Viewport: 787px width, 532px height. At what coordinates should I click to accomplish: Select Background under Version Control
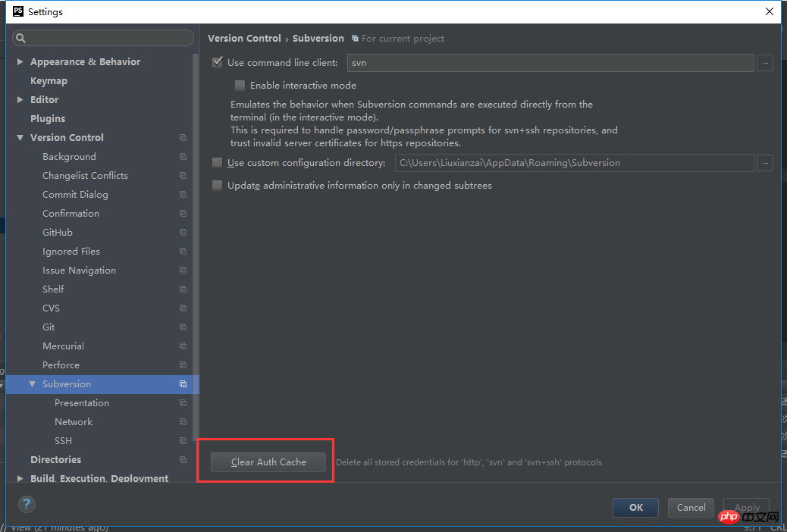(x=69, y=157)
